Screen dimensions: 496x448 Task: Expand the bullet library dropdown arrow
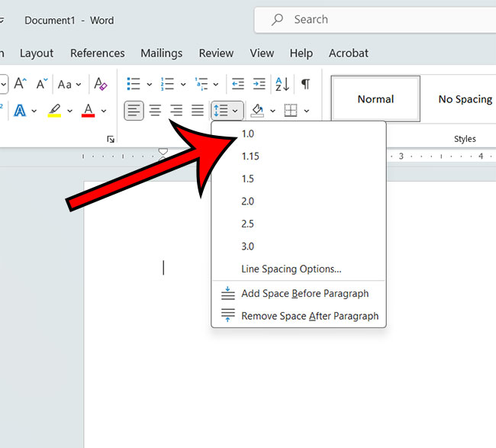pyautogui.click(x=150, y=84)
